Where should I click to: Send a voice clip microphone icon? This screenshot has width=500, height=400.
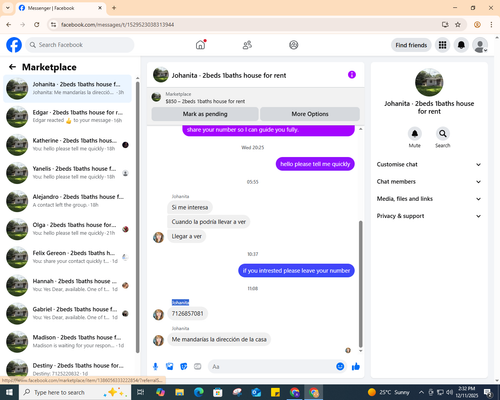click(155, 367)
